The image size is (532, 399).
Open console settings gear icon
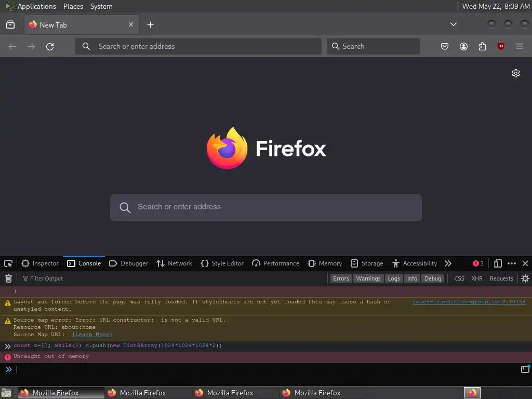(x=525, y=278)
